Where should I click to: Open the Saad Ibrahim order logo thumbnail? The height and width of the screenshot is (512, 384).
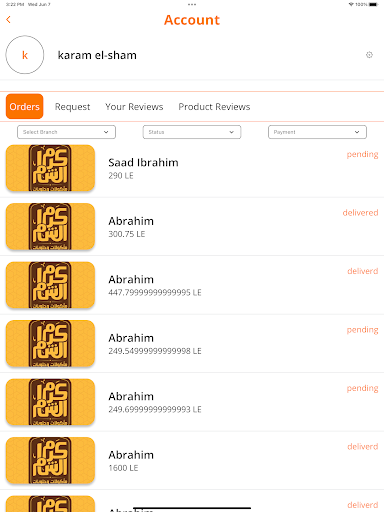coord(50,168)
